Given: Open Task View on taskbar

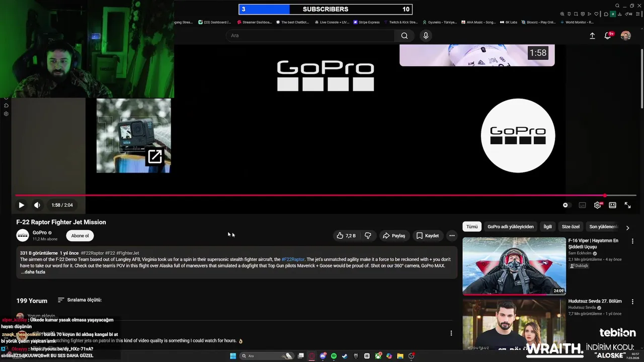Looking at the screenshot, I should (301, 356).
